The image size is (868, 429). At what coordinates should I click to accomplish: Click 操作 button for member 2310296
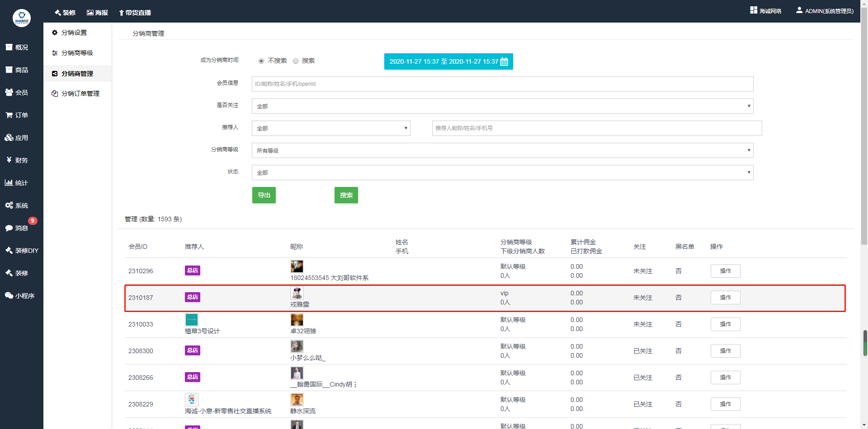(x=726, y=271)
